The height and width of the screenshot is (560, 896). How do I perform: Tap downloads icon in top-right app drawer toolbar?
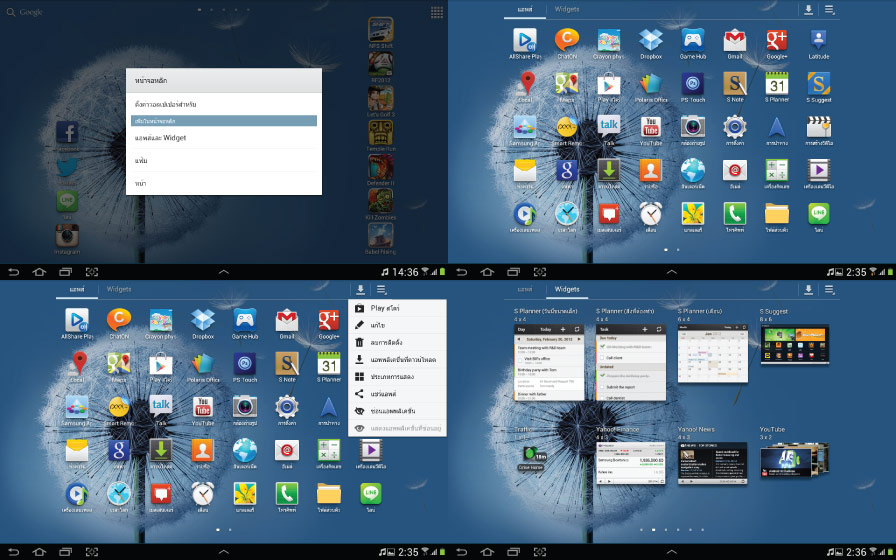tap(808, 9)
